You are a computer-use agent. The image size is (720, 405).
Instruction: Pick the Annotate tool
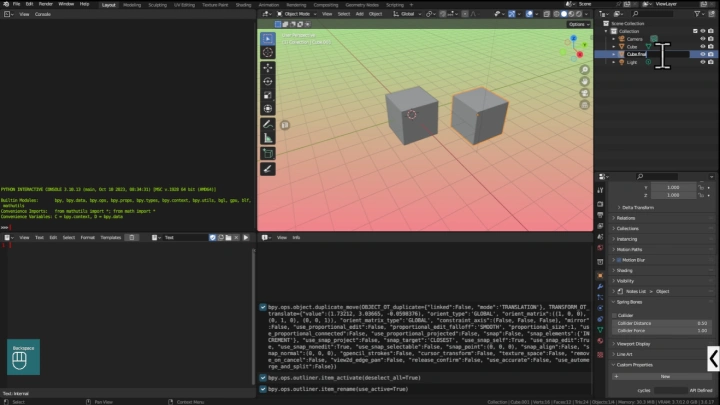pos(268,124)
